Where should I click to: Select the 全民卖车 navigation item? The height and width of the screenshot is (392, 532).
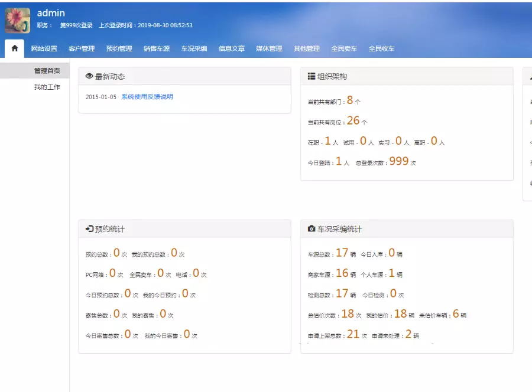344,49
